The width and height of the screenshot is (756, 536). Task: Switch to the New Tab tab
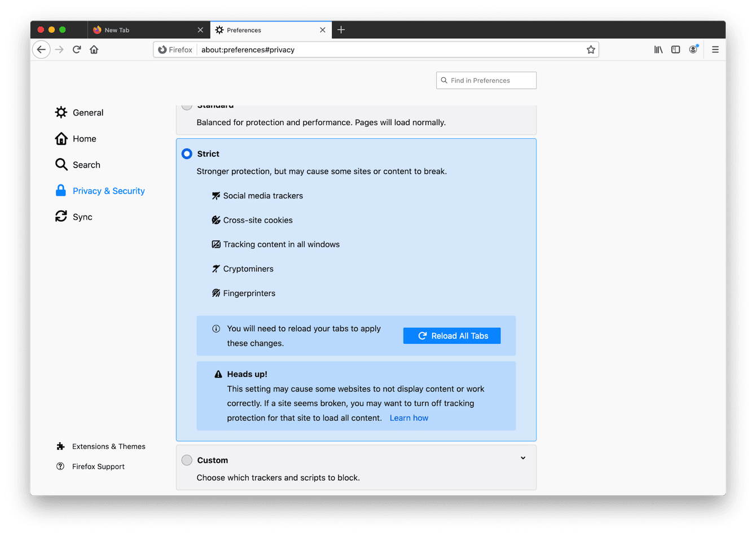coord(118,30)
